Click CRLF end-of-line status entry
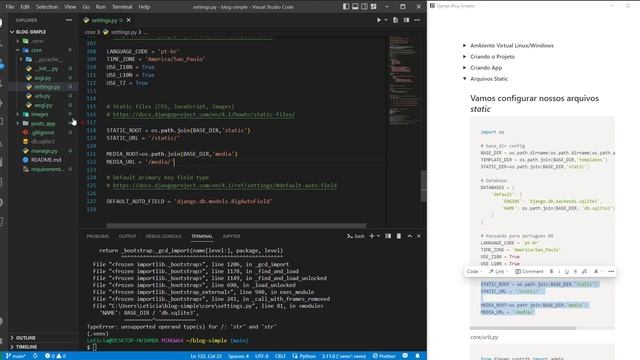This screenshot has height=360, width=640. pyautogui.click(x=280, y=356)
